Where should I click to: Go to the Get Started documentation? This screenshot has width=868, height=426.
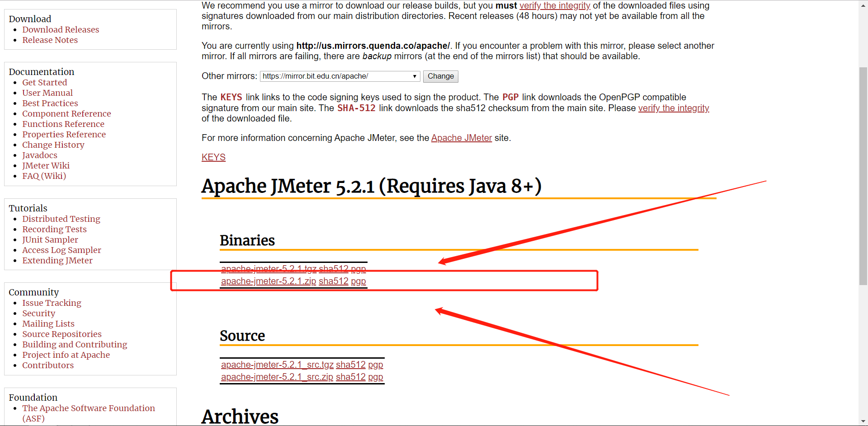point(44,82)
